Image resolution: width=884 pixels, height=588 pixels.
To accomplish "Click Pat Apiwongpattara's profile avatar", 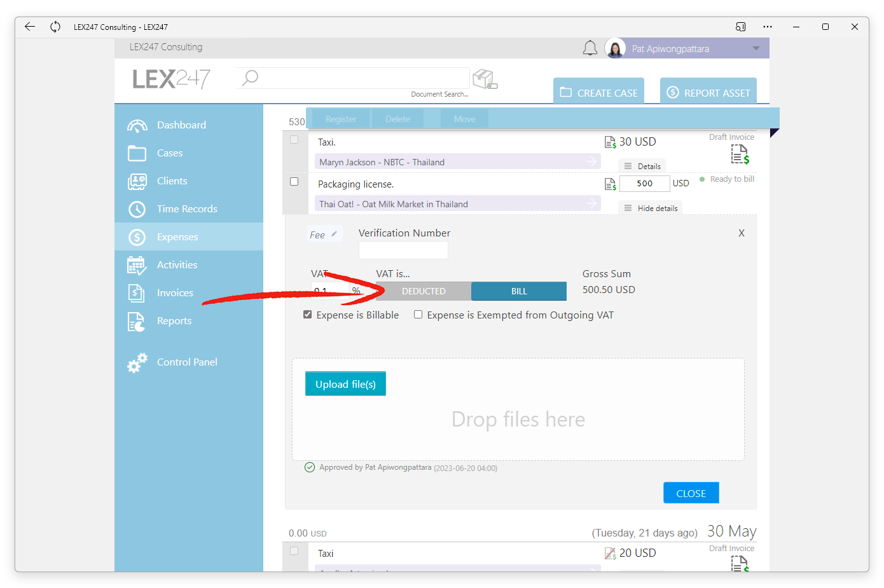I will 615,48.
